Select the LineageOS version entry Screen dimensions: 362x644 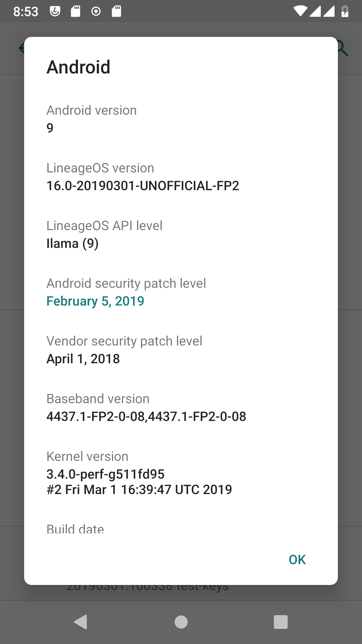(142, 177)
